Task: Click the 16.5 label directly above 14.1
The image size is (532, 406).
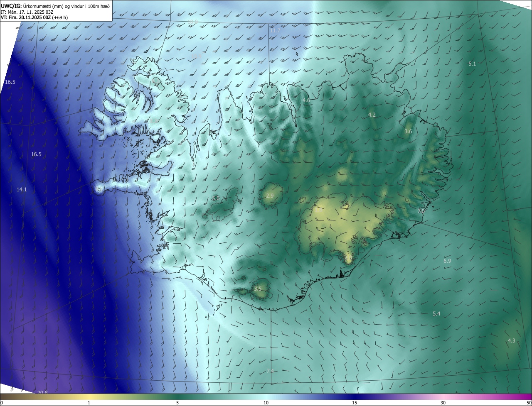Action: point(36,154)
